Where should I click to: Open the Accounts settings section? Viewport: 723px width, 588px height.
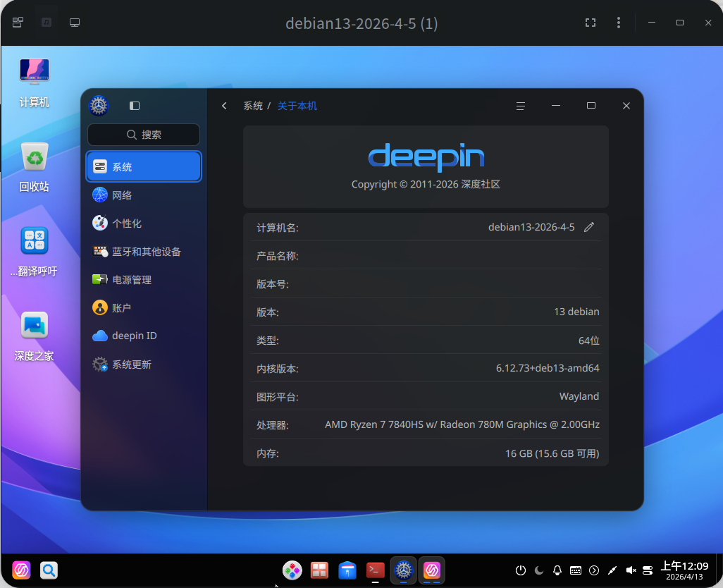pos(121,308)
